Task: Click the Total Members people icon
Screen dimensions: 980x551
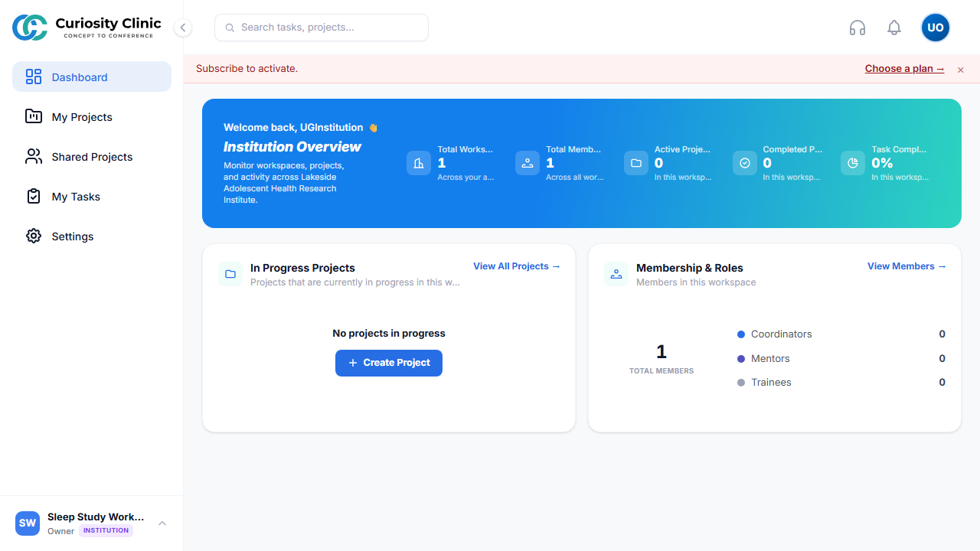Action: (528, 163)
